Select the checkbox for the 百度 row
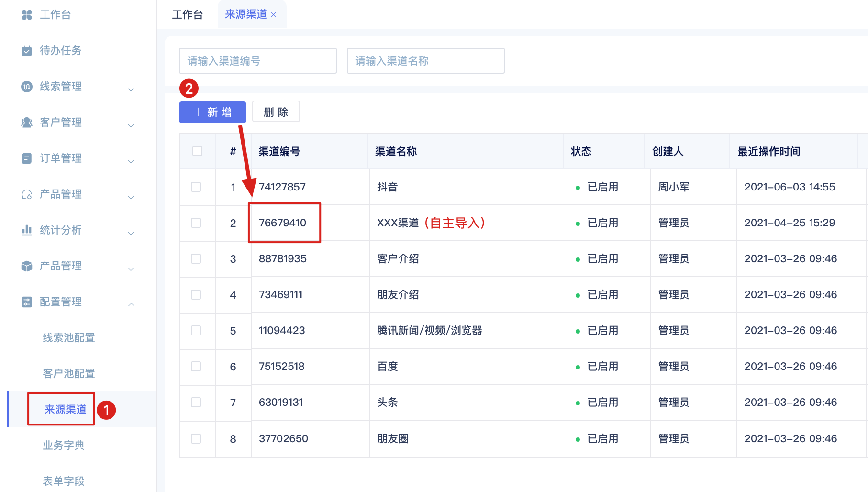Viewport: 868px width, 492px height. [196, 367]
